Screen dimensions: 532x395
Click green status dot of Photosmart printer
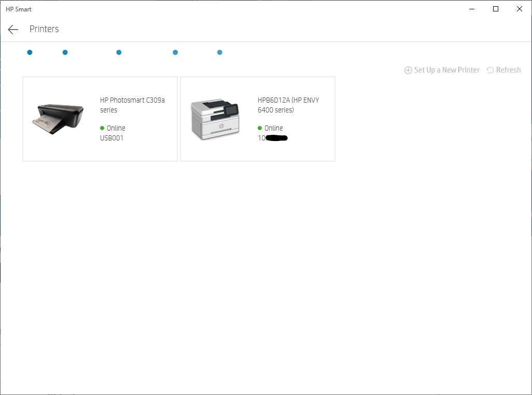[x=102, y=128]
